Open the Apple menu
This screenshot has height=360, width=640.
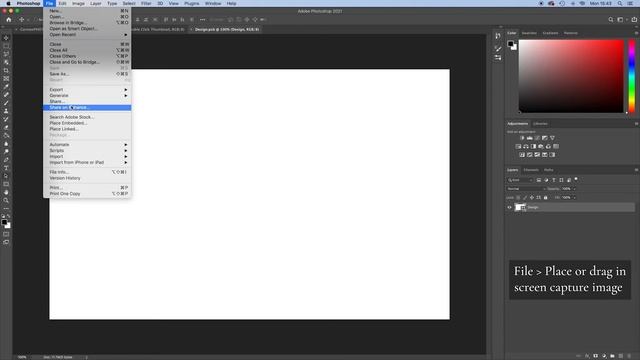coord(8,3)
